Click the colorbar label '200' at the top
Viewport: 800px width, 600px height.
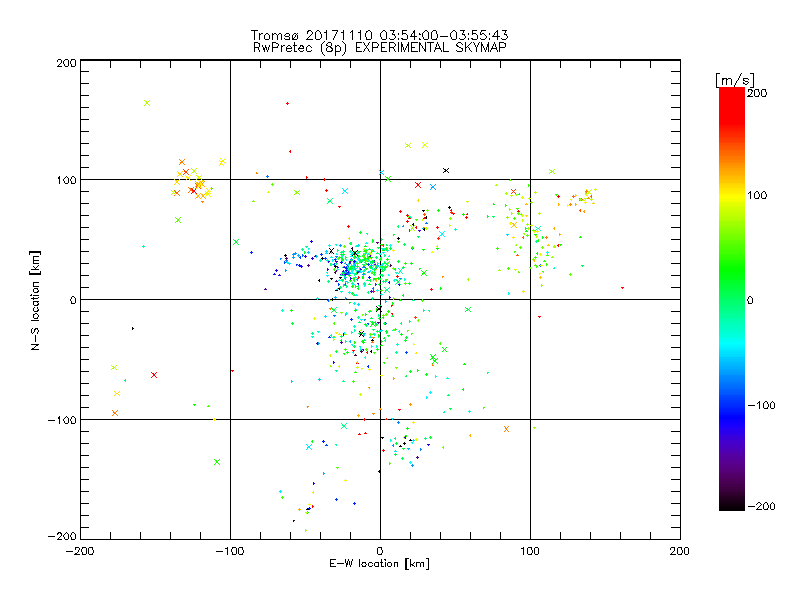pos(757,93)
